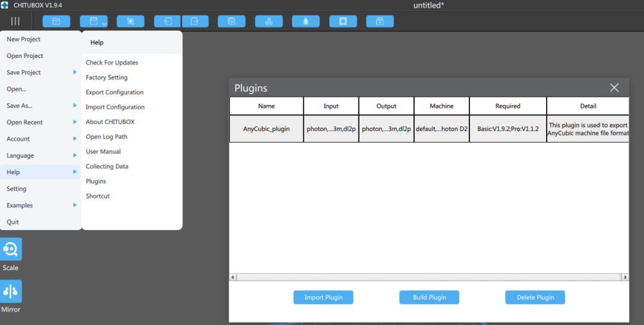This screenshot has width=644, height=325.
Task: Click the dig hole toolbar icon
Action: [x=343, y=21]
